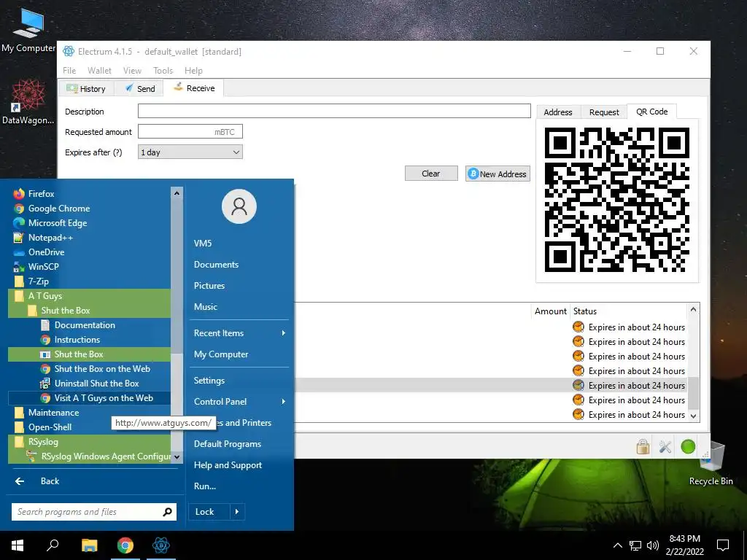Screen dimensions: 747x560
Task: Click the QR code image
Action: tap(617, 200)
